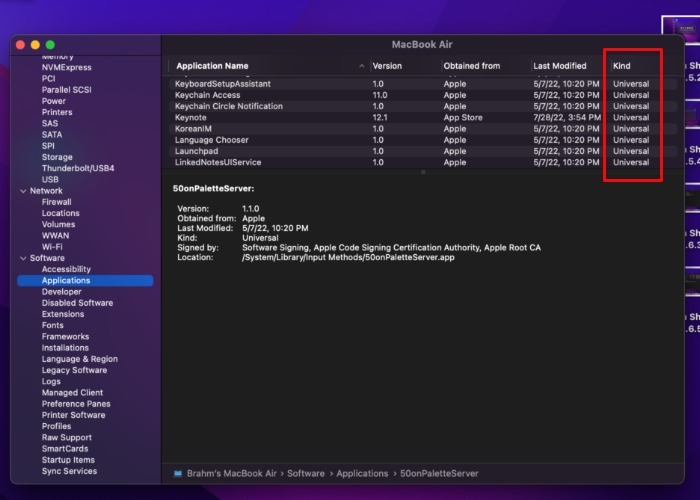Click Applications in the bottom path bar
700x500 pixels.
coord(362,473)
